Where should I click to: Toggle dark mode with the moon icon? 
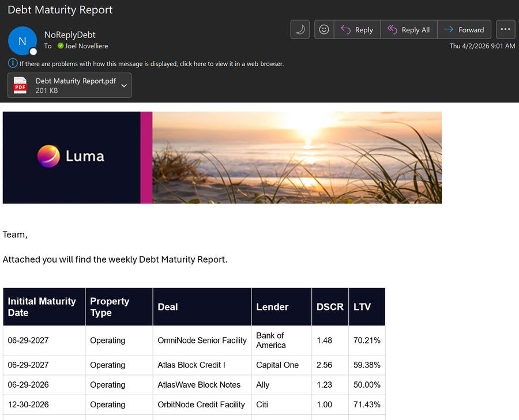click(x=300, y=29)
